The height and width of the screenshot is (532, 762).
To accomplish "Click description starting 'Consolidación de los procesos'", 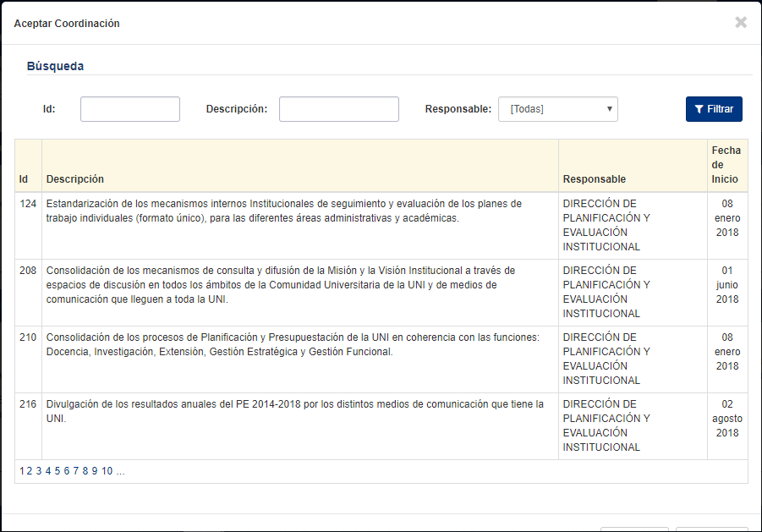I will coord(293,344).
